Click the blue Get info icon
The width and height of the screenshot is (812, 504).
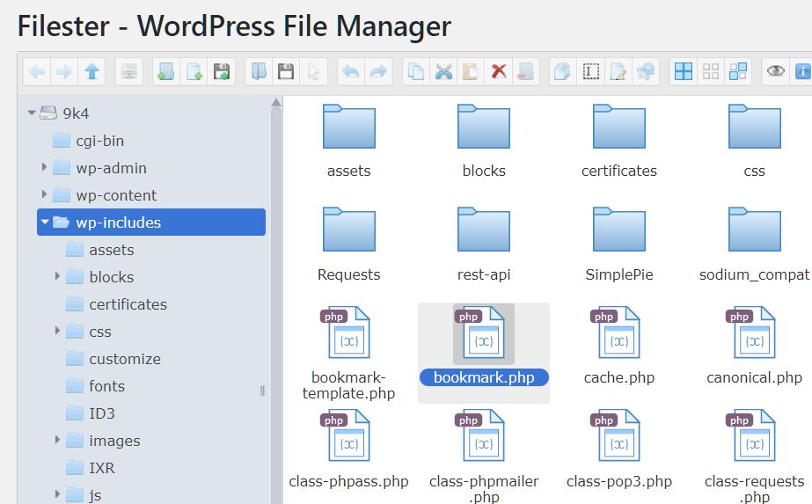(801, 71)
